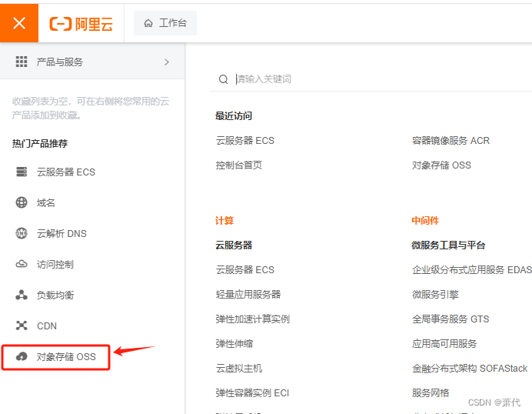This screenshot has width=532, height=414.
Task: Open 企业级分布式应用服务 EDAS
Action: [x=472, y=270]
